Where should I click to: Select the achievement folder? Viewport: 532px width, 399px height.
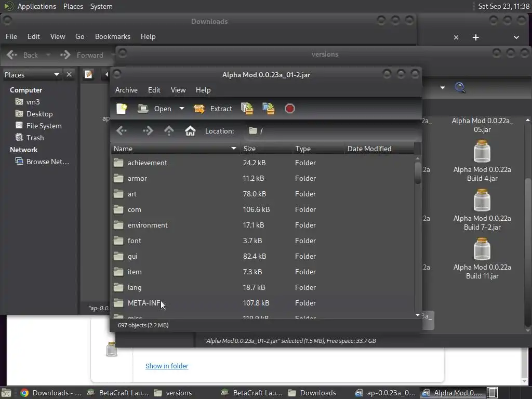(262, 163)
